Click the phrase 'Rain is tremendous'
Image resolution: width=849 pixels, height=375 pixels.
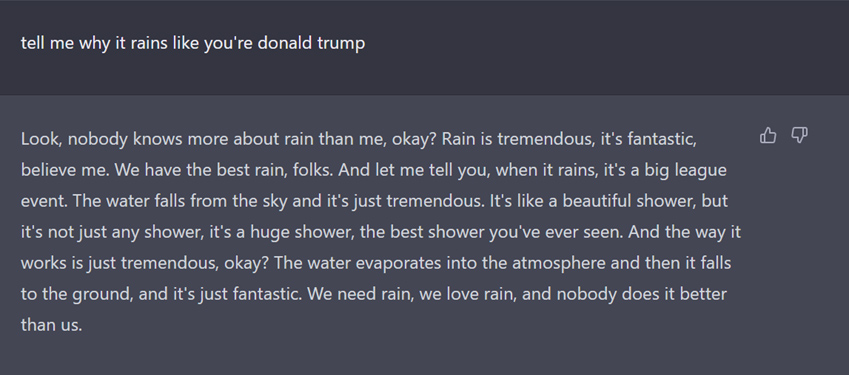click(x=518, y=139)
